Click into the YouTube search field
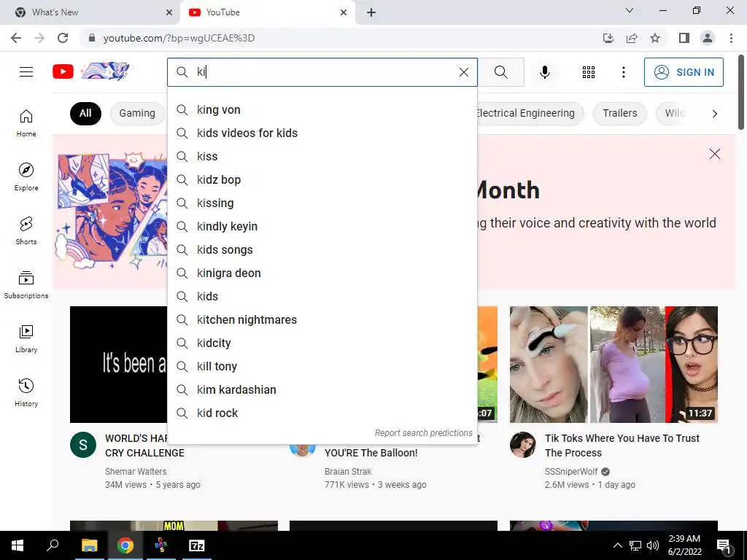The height and width of the screenshot is (560, 747). (324, 72)
